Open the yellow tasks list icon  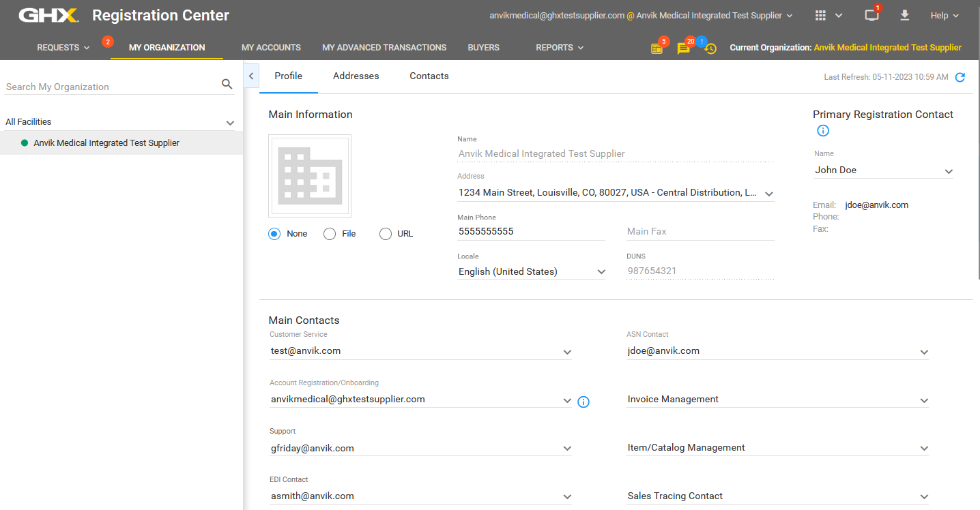(657, 48)
